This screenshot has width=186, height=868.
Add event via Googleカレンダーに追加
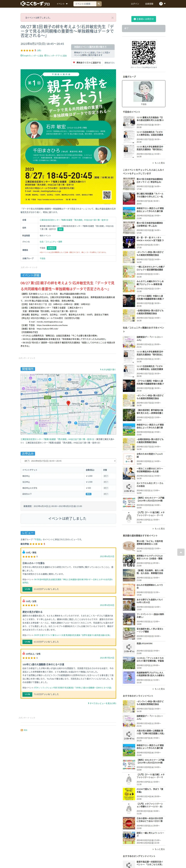[32, 56]
